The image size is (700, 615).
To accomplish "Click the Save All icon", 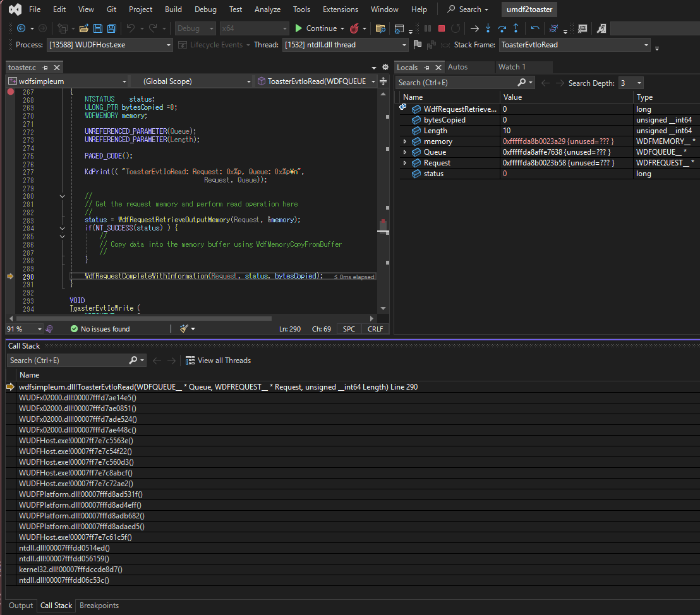I will 111,28.
